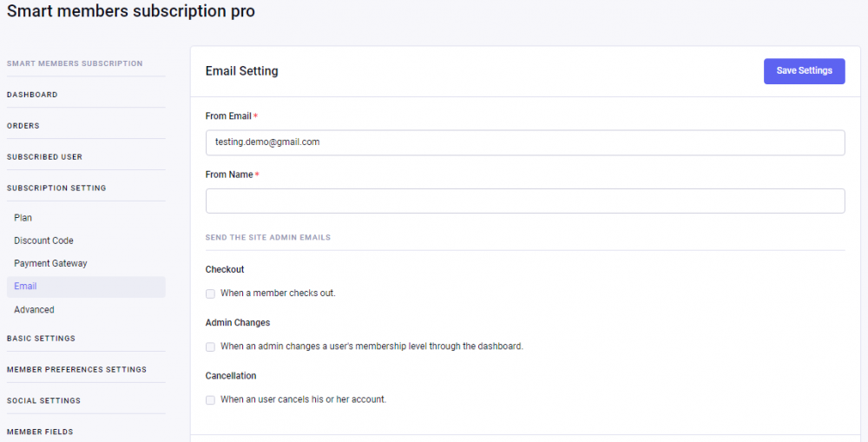Toggle the admin changes membership level checkbox
This screenshot has height=442, width=868.
pos(211,346)
